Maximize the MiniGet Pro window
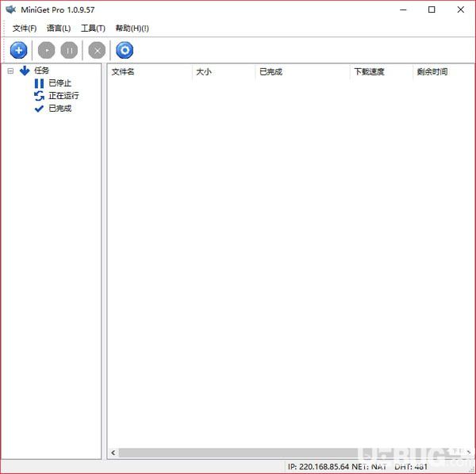 pos(432,10)
